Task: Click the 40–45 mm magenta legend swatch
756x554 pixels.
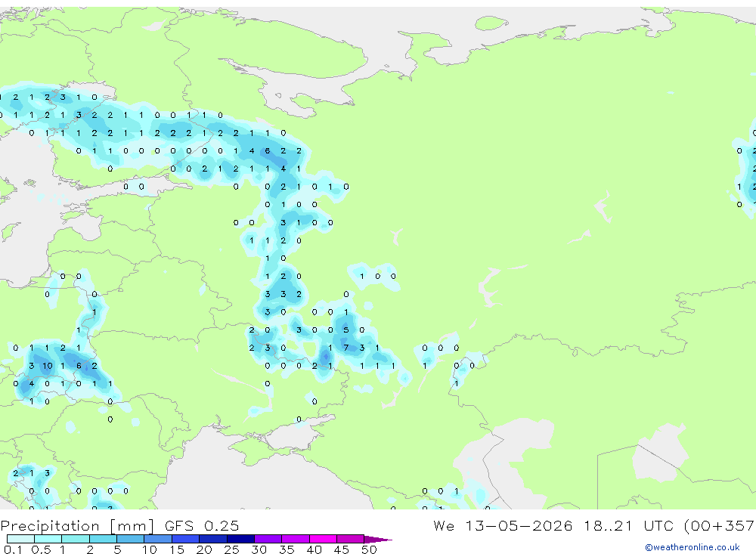Action: pos(323,539)
